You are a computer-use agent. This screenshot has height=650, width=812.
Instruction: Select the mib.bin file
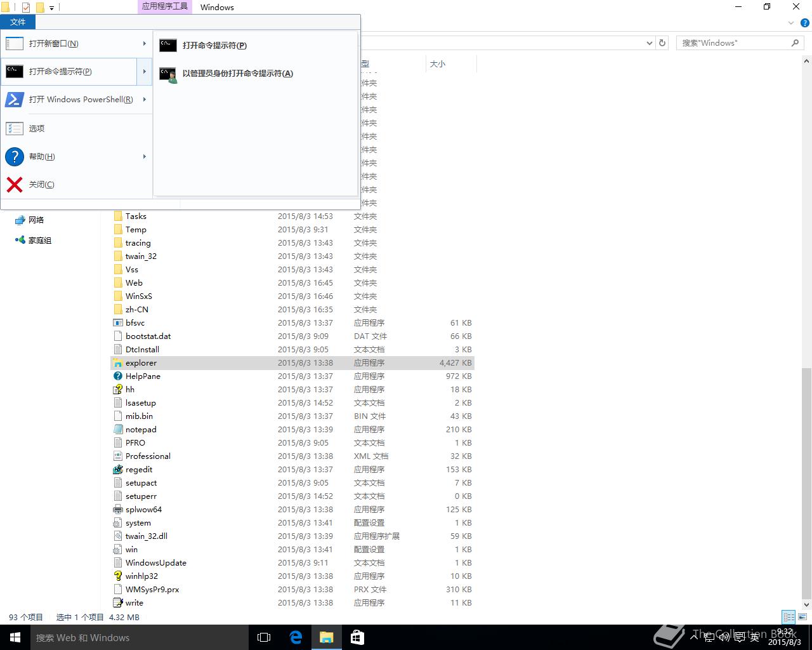293,416
